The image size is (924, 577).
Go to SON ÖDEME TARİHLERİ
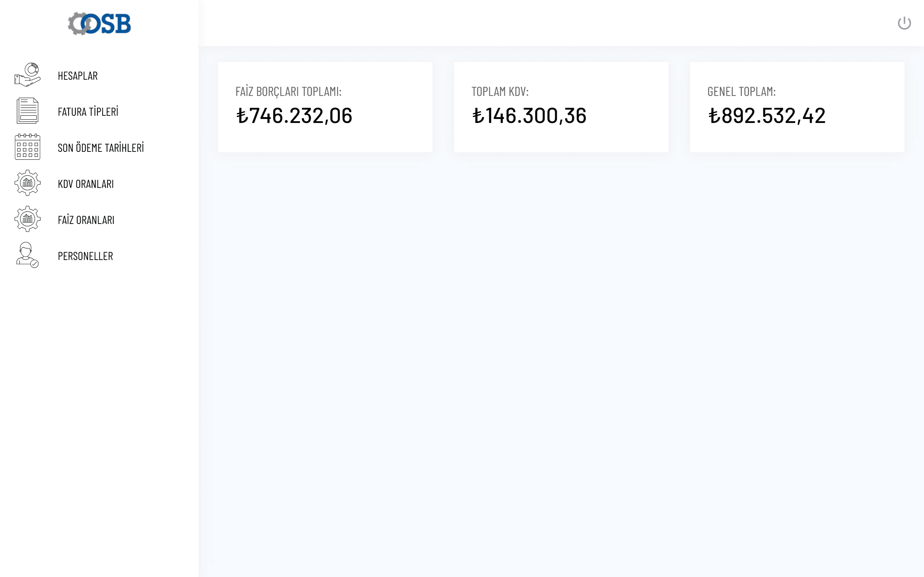[101, 148]
